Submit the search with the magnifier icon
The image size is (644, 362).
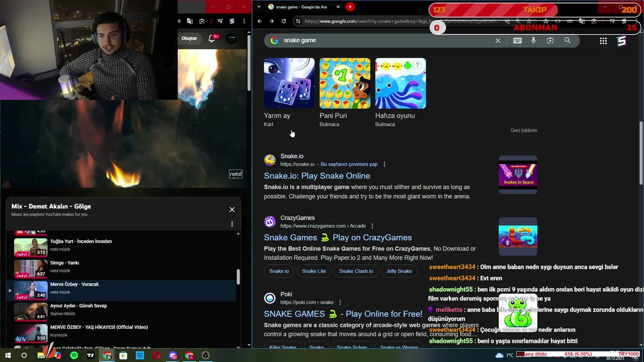point(568,40)
